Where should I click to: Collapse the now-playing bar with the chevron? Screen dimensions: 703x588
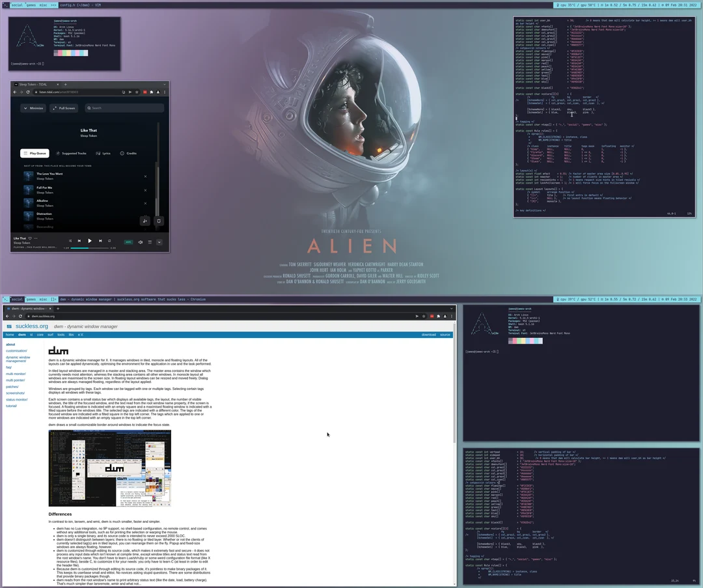pyautogui.click(x=160, y=241)
